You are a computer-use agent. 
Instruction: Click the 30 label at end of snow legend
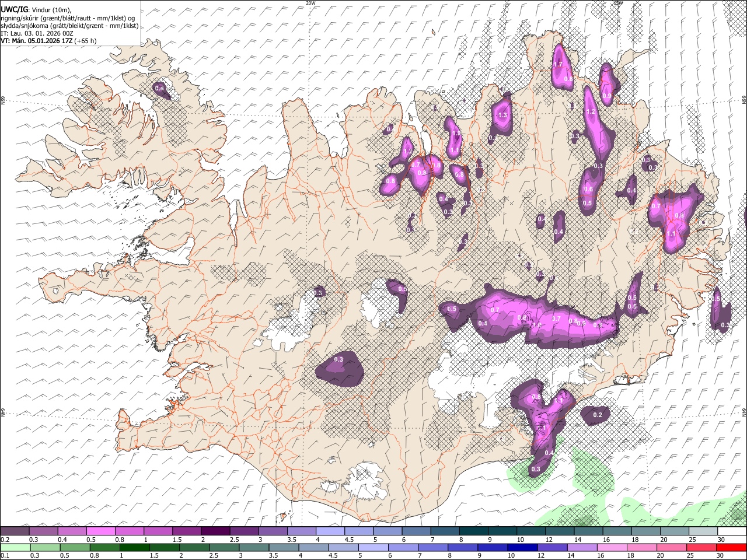[x=721, y=540]
